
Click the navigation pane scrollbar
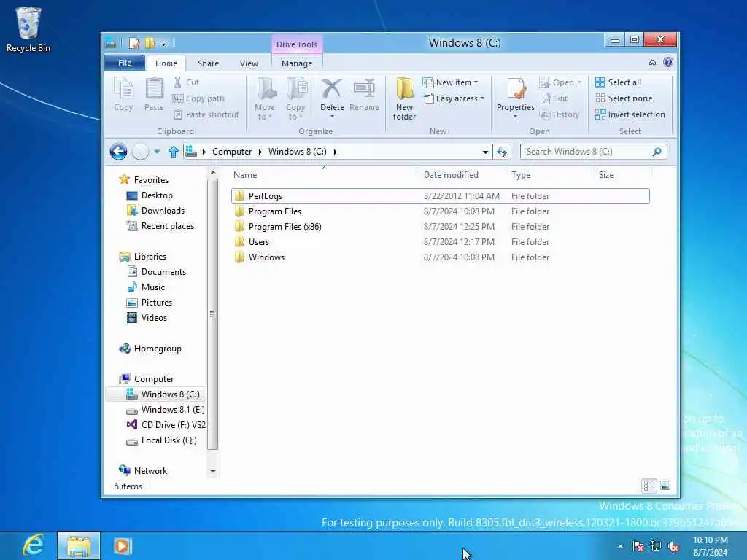click(x=213, y=314)
